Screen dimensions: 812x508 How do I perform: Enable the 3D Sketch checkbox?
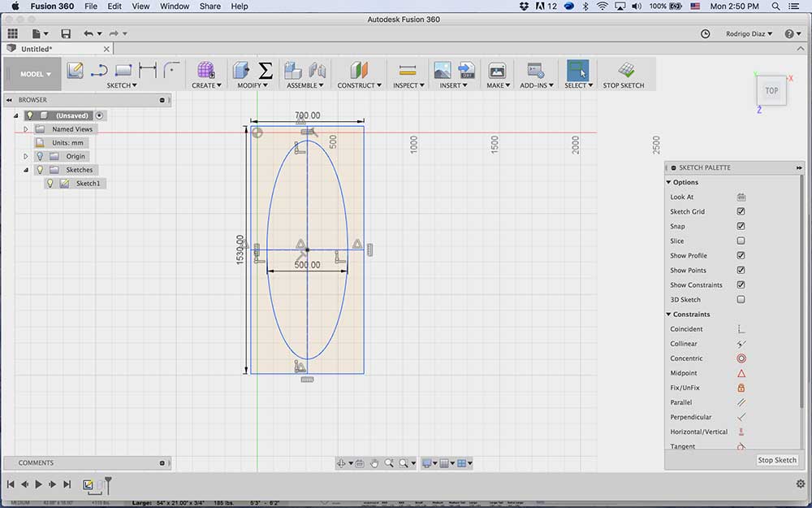click(x=741, y=300)
